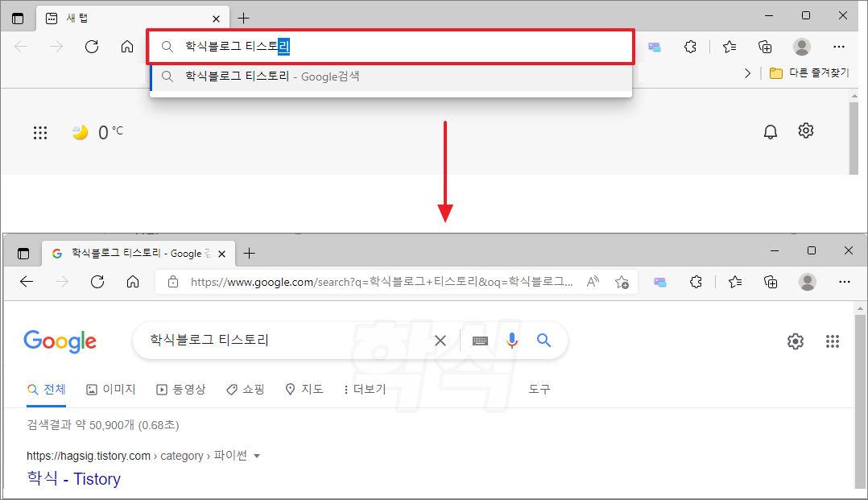This screenshot has width=868, height=500.
Task: Close the 새 탭 tab
Action: [216, 19]
